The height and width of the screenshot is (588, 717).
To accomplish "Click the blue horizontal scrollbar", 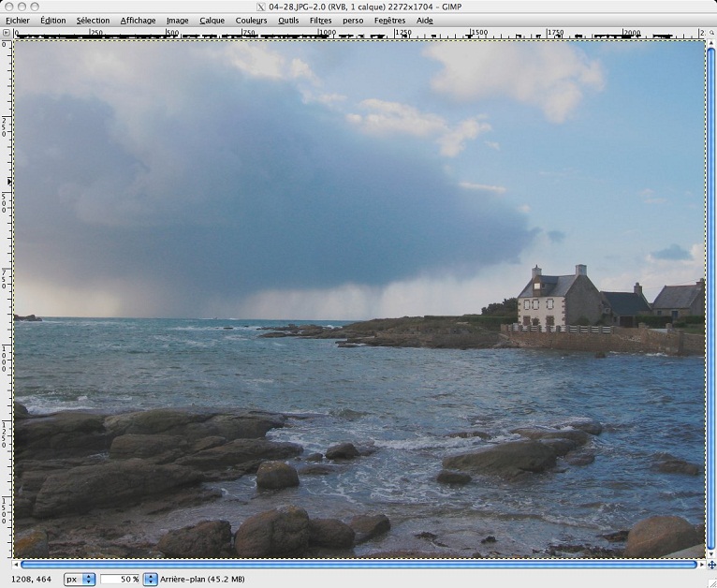I will (x=358, y=565).
